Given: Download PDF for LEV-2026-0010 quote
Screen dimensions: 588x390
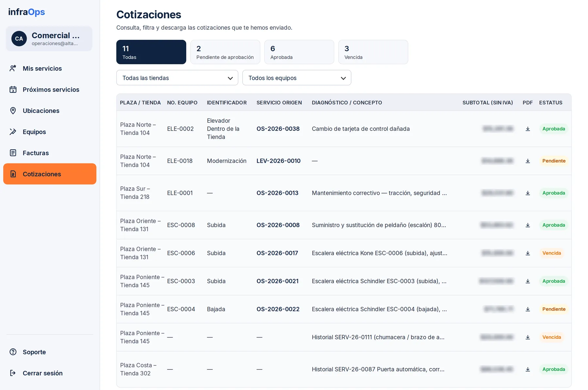Looking at the screenshot, I should [528, 161].
